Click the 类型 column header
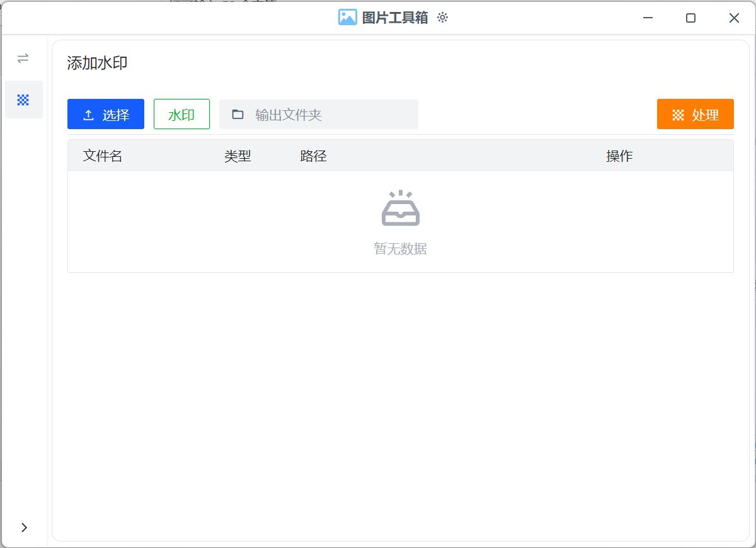 pos(238,156)
